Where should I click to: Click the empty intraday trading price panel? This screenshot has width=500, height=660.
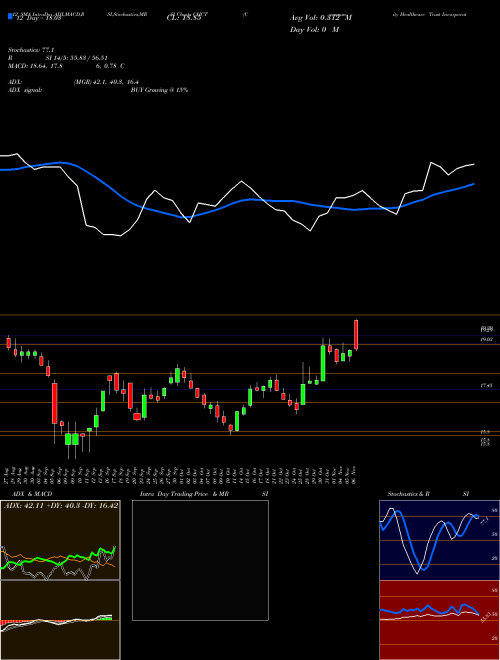point(200,560)
